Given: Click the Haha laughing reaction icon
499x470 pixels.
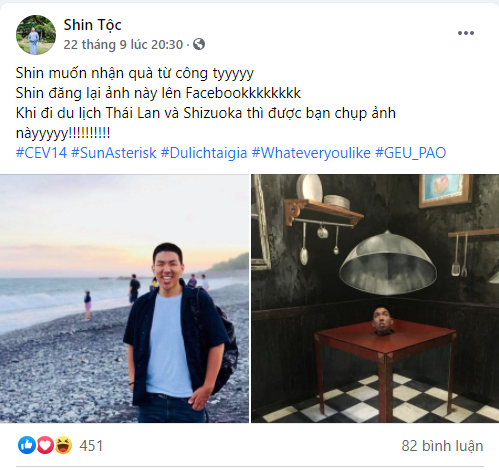Looking at the screenshot, I should pos(63,445).
